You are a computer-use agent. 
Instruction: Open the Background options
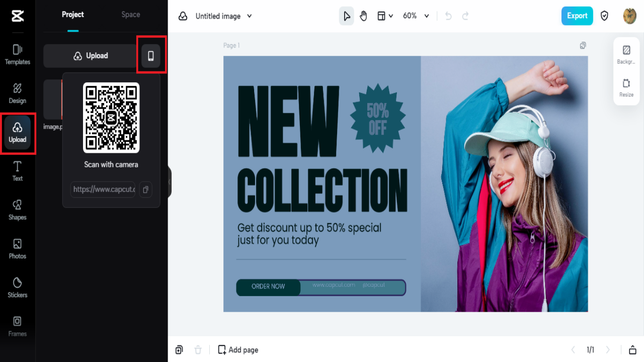pyautogui.click(x=626, y=54)
